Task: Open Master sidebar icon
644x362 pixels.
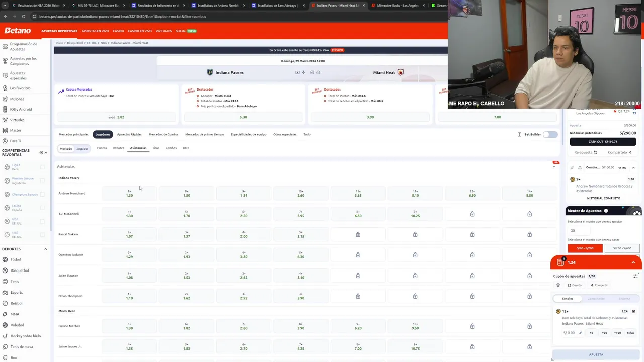Action: click(5, 130)
